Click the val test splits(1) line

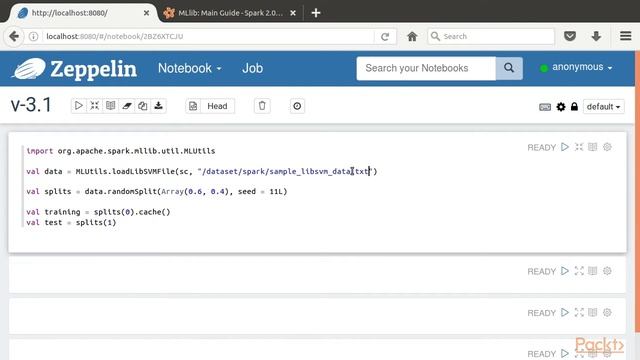coord(71,222)
